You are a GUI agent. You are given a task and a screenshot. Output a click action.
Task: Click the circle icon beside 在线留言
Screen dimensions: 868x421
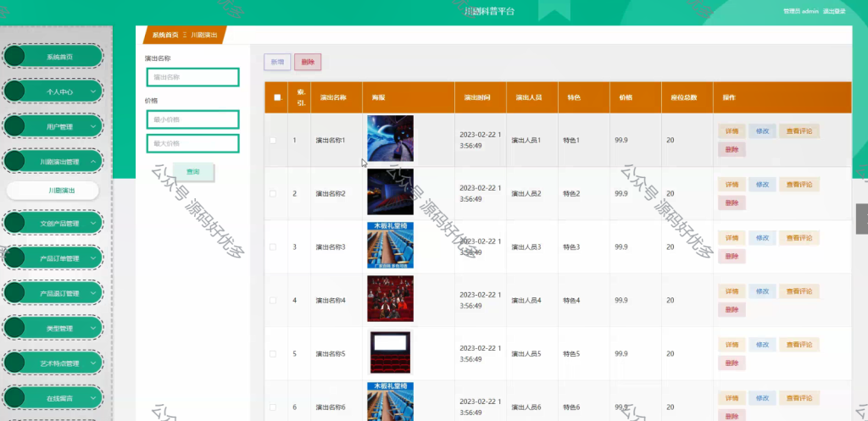tap(14, 398)
